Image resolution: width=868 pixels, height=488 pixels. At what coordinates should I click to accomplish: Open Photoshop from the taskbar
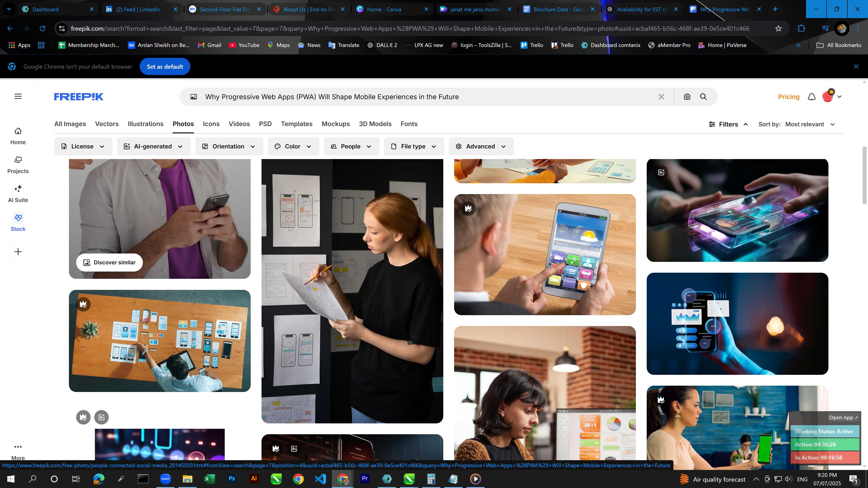232,479
